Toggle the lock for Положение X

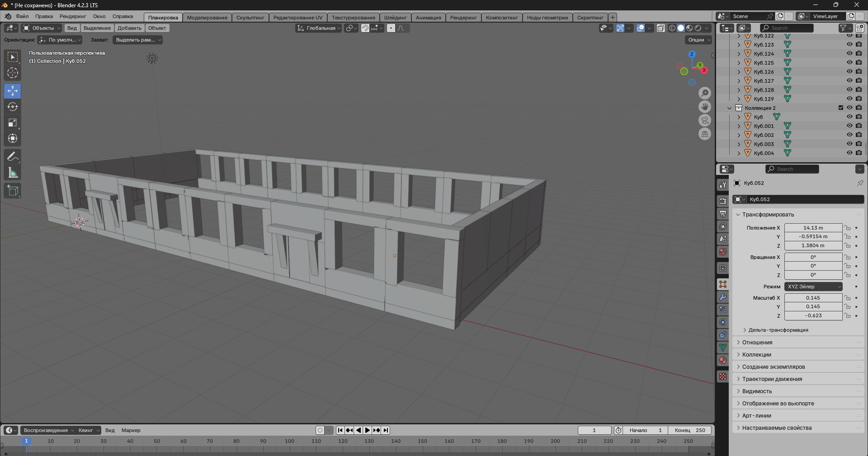[x=848, y=228]
